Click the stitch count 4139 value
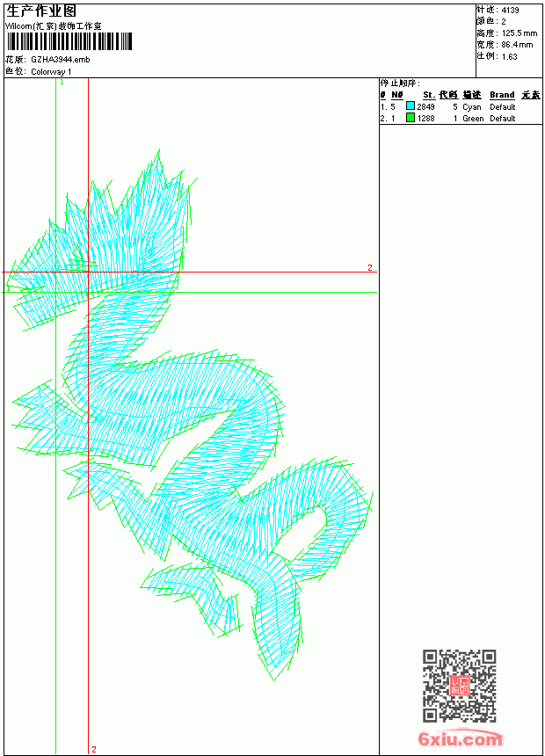 [x=510, y=11]
